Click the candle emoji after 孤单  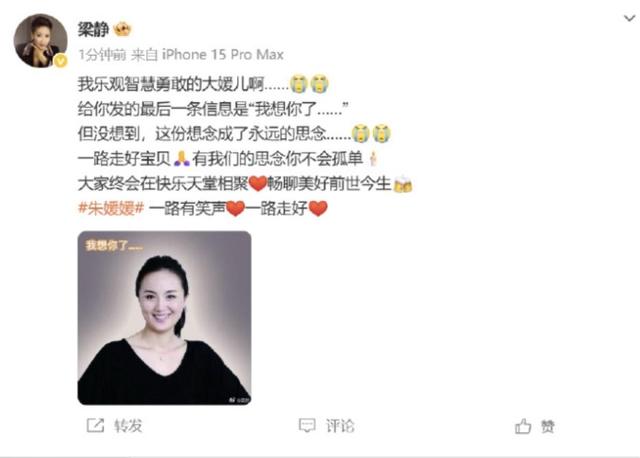click(372, 158)
